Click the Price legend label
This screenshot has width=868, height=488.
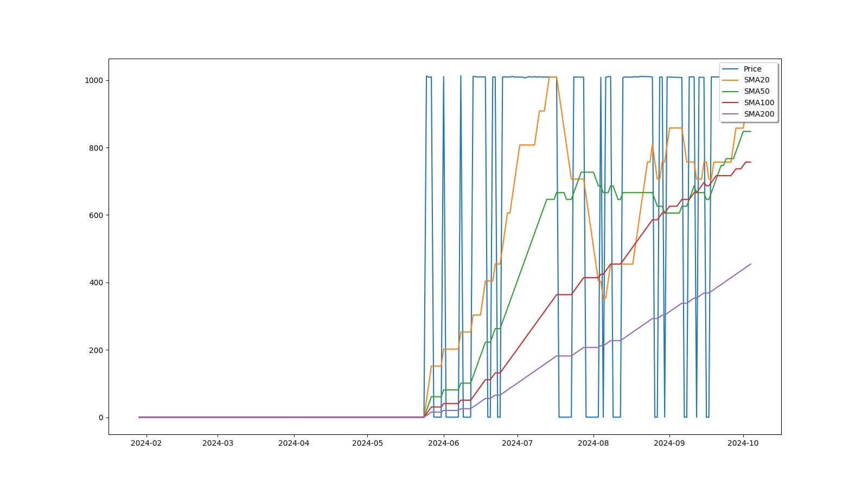[752, 69]
